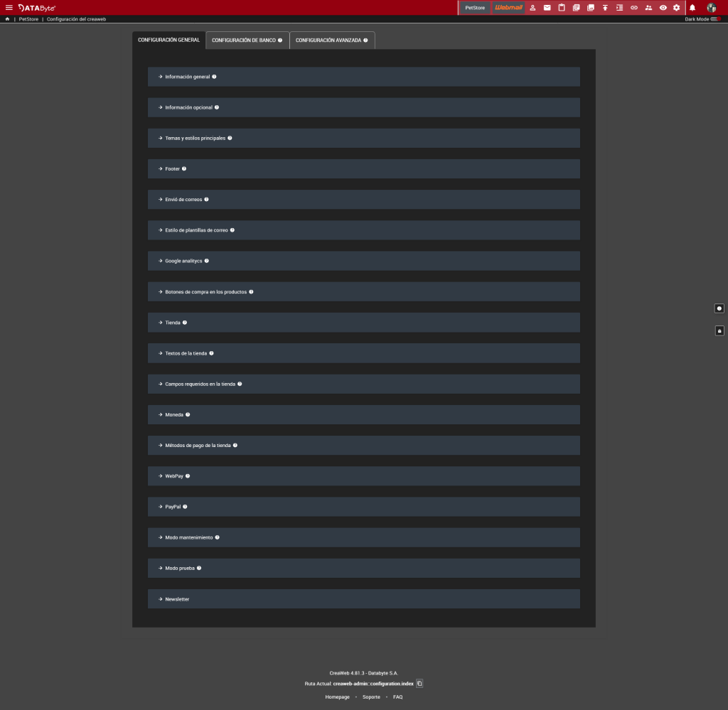The height and width of the screenshot is (710, 728).
Task: Click the chain link icon in toolbar
Action: coord(634,8)
